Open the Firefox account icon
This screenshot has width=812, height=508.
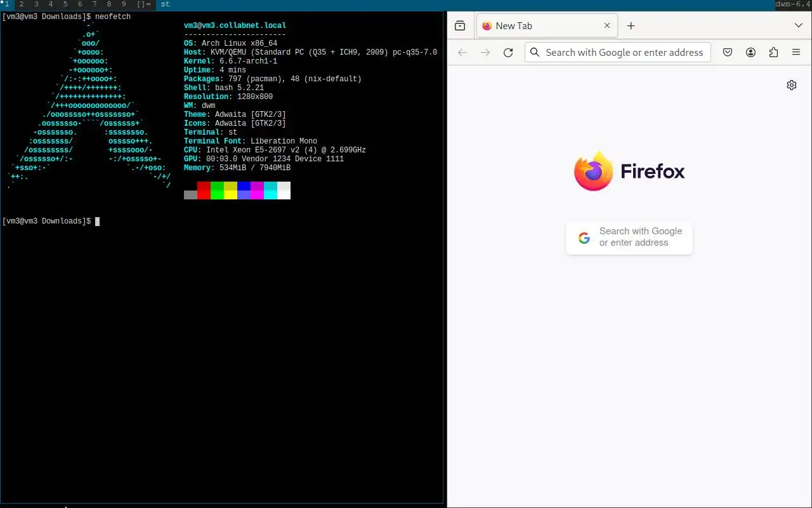(x=750, y=53)
